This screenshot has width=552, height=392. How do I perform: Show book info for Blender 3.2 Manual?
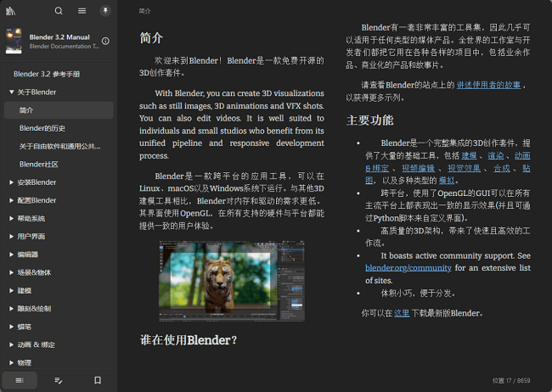coord(105,41)
